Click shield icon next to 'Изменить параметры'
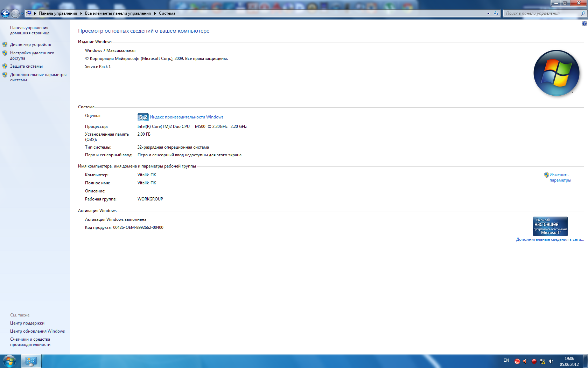Viewport: 588px width, 368px height. point(546,175)
